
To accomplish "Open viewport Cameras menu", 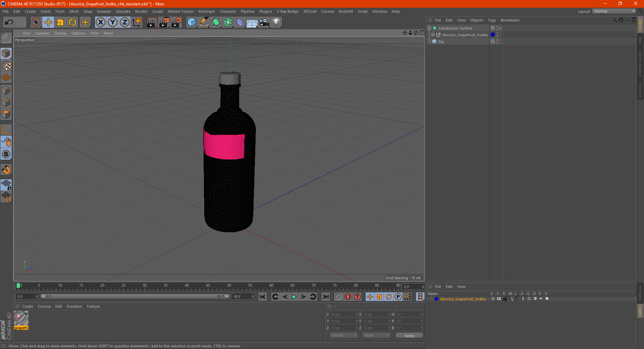I will point(42,33).
